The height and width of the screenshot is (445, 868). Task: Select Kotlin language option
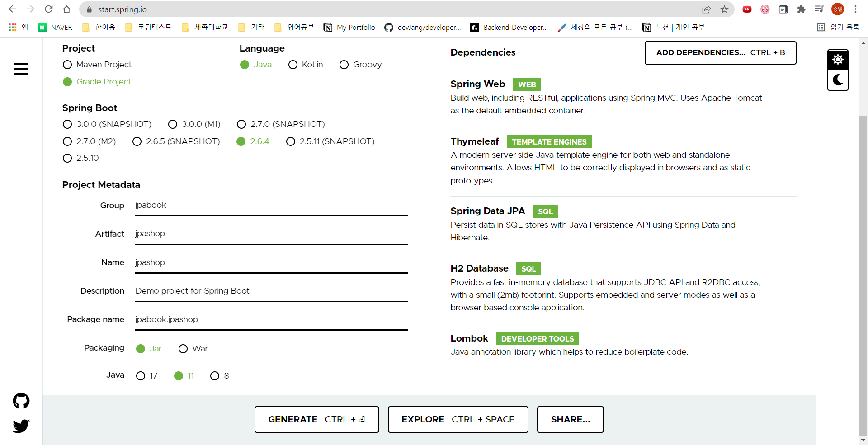click(306, 65)
